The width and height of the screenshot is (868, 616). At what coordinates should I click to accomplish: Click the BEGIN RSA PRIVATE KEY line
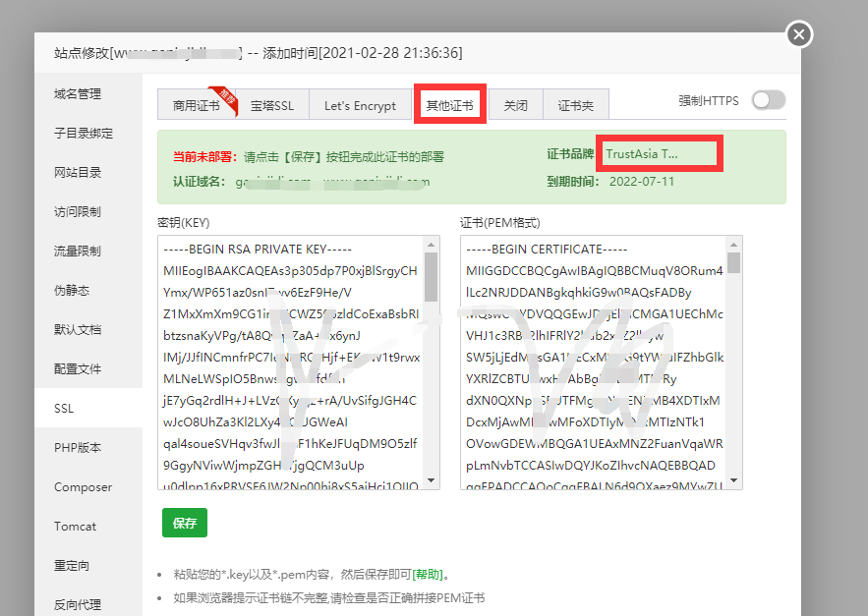tap(258, 250)
